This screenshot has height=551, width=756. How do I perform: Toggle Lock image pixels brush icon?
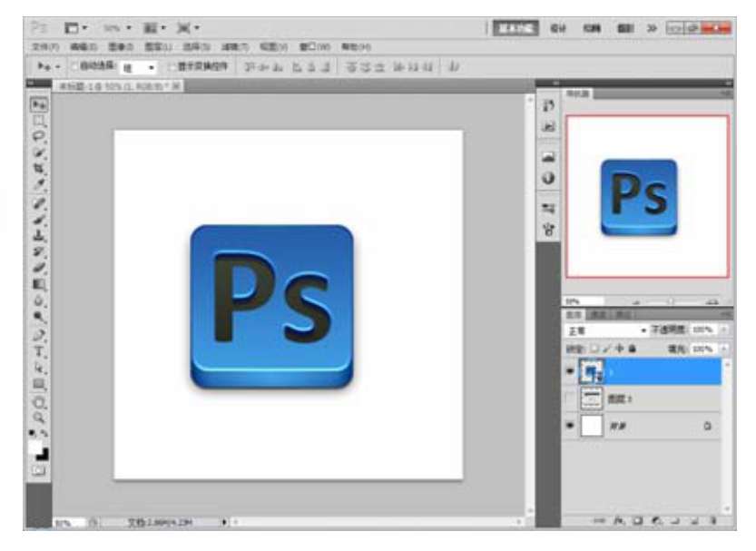point(607,348)
